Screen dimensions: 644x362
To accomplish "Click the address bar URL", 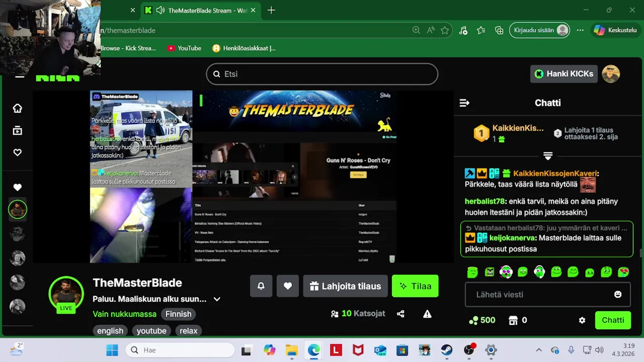I will (128, 30).
